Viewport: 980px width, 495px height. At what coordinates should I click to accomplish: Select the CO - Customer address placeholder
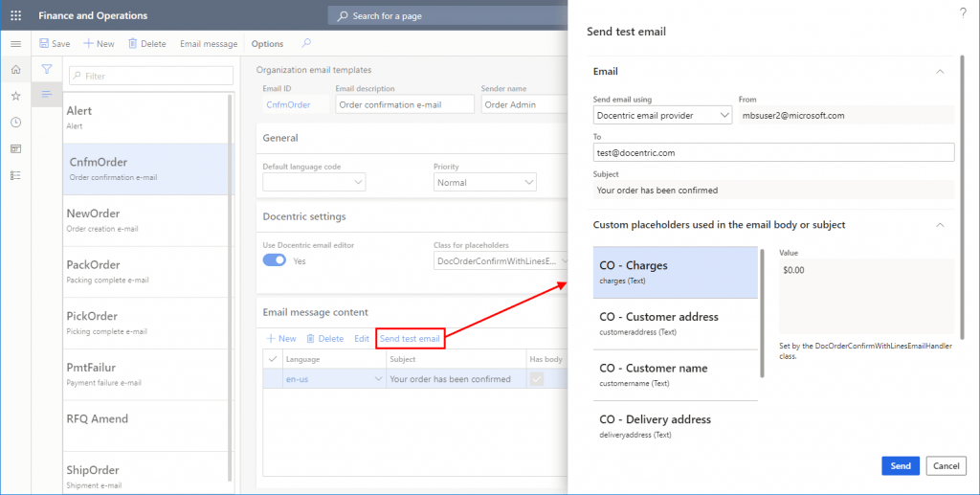675,324
